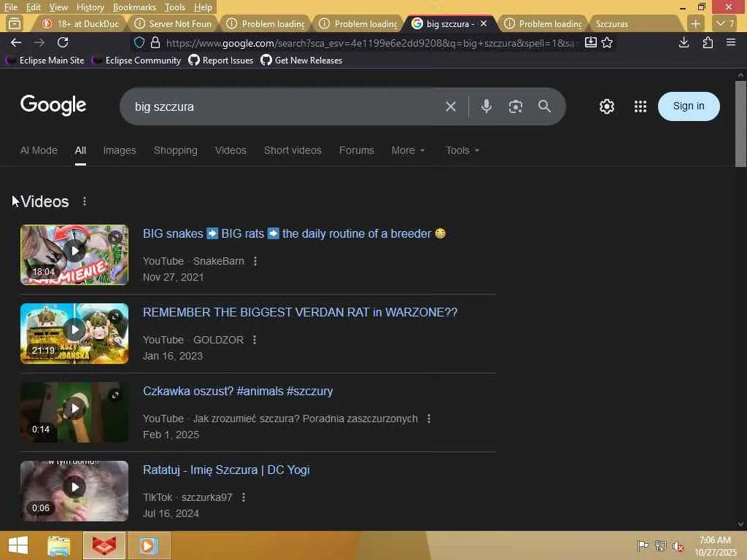This screenshot has height=560, width=747.
Task: Switch to the Forums search tab
Action: point(356,150)
